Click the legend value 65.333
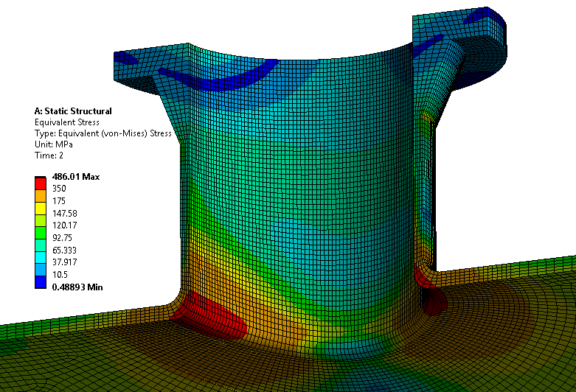Screen dimensions: 576x392 tap(64, 251)
